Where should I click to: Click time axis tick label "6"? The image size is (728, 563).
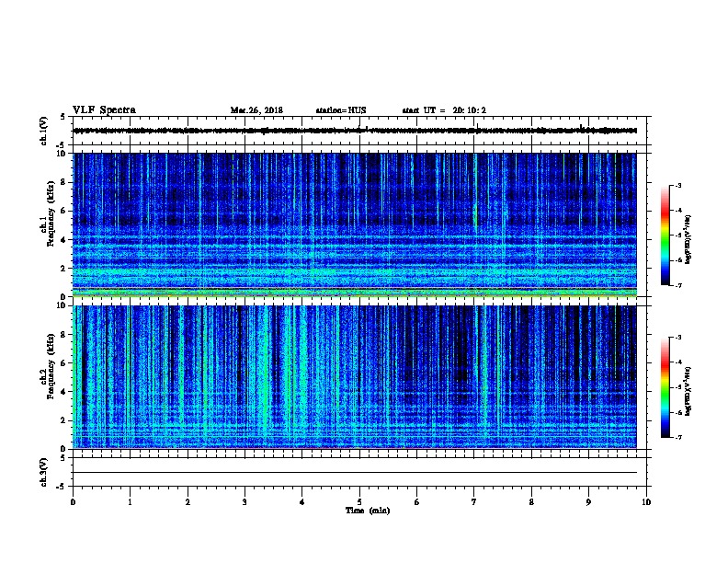(417, 501)
